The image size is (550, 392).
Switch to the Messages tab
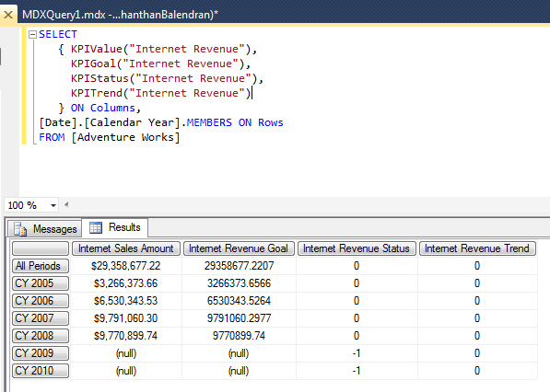click(45, 229)
